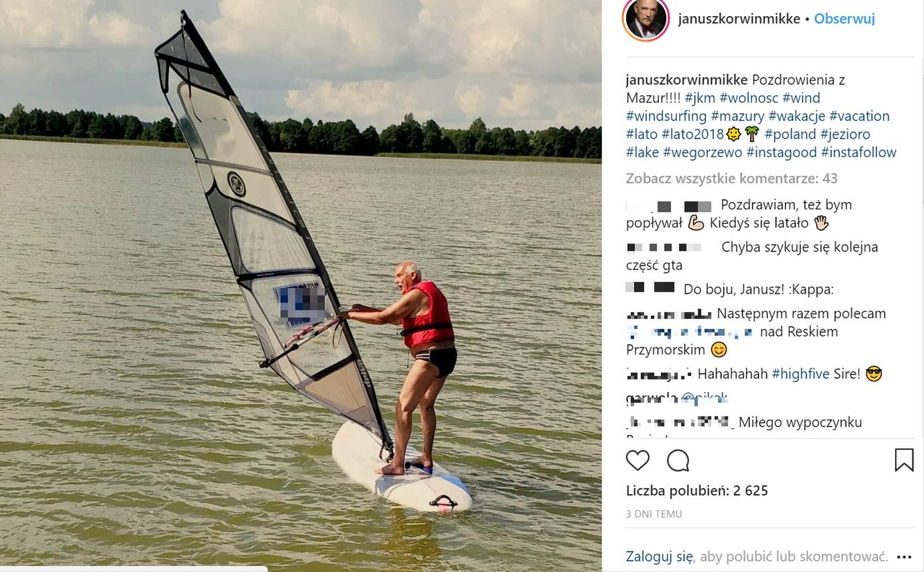Follow user via Obserwuj link

[844, 19]
